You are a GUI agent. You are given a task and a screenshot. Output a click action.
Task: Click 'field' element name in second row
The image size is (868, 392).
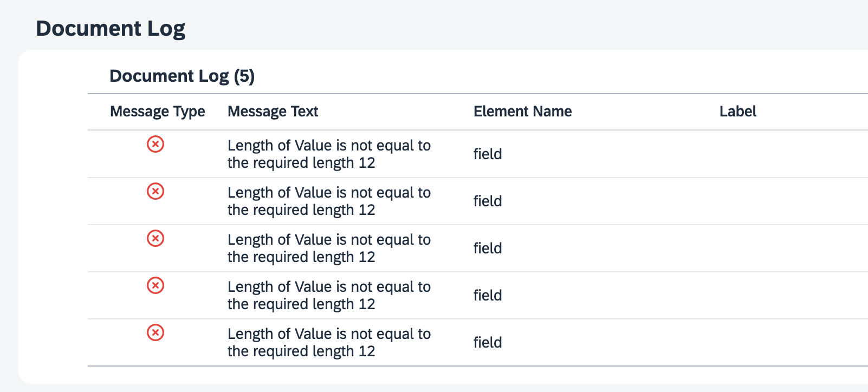tap(488, 201)
